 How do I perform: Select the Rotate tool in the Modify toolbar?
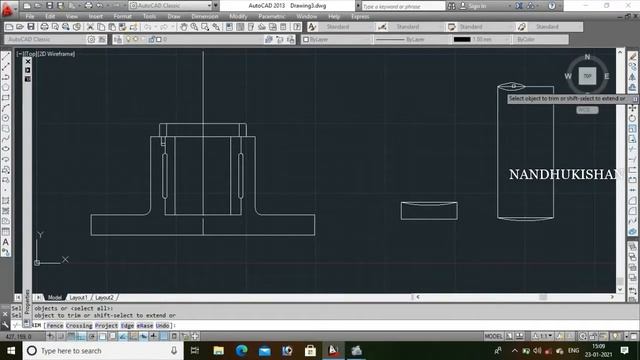tap(632, 118)
